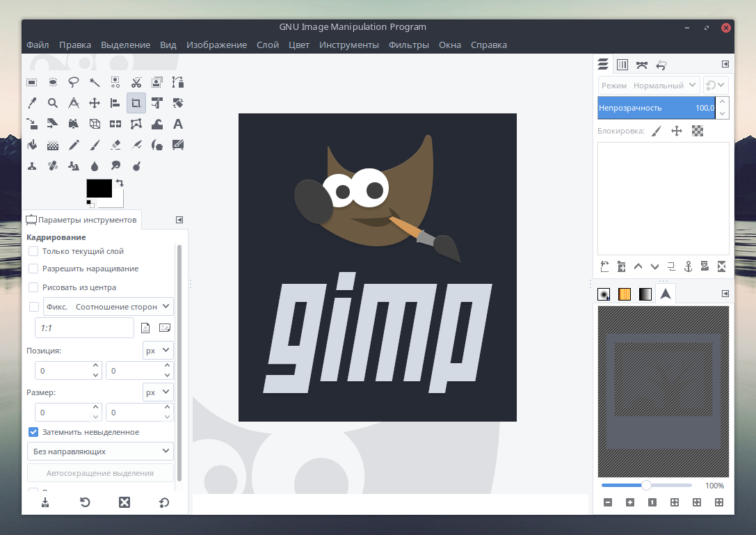This screenshot has height=535, width=756.
Task: Tick the Фикс. aspect ratio checkbox
Action: [x=34, y=307]
